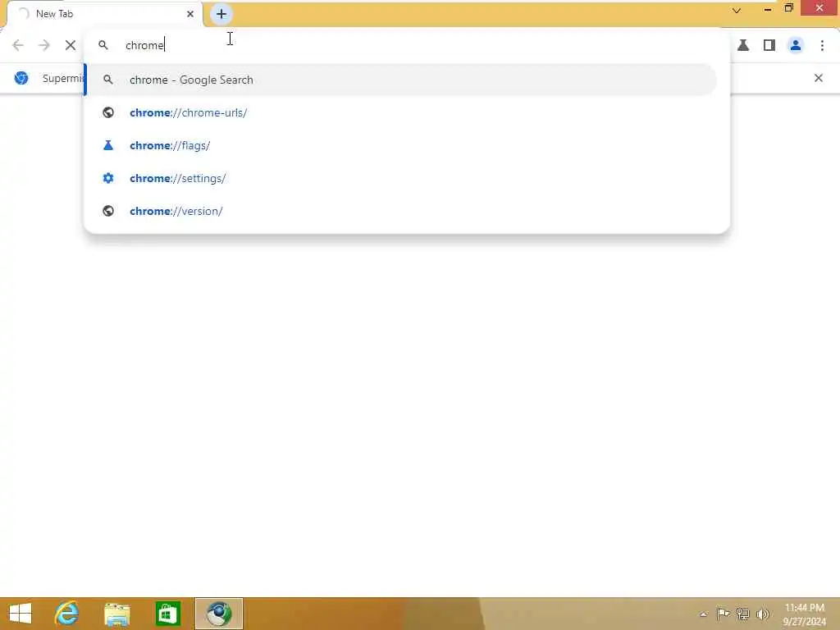
Task: Select the New Tab tab
Action: 105,14
